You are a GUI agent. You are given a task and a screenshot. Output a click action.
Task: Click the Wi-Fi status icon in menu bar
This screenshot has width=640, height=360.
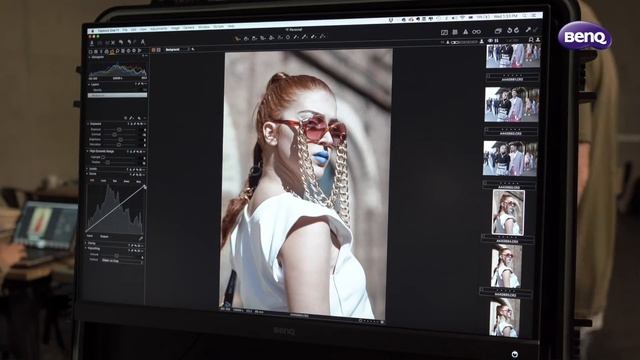point(462,18)
